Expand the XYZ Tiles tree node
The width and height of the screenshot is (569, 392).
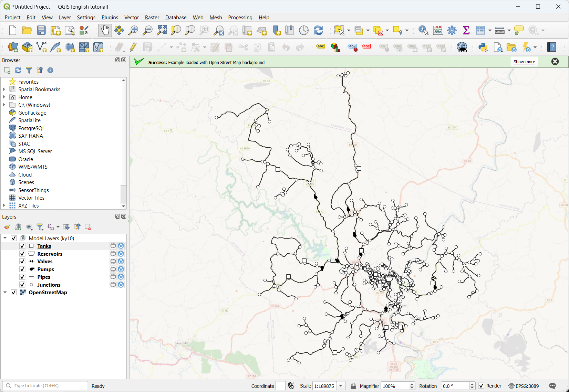(x=4, y=205)
